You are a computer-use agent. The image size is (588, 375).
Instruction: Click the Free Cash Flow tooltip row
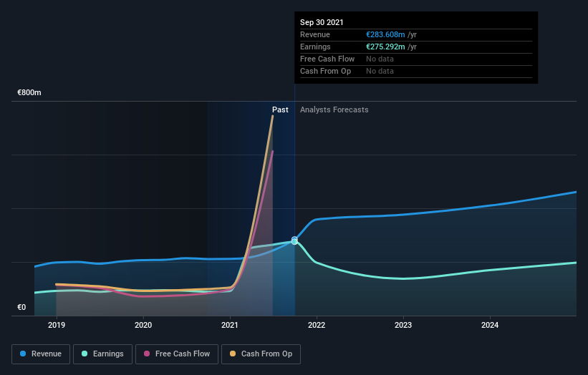point(416,59)
